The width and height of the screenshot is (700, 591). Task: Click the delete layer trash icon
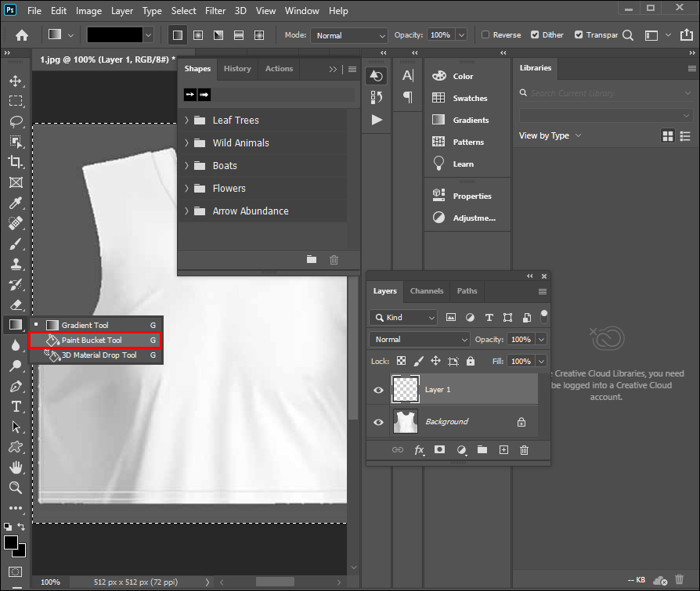coord(524,450)
